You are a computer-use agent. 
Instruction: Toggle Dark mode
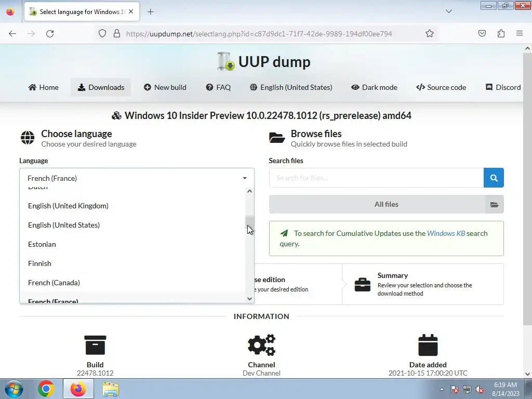pos(374,87)
